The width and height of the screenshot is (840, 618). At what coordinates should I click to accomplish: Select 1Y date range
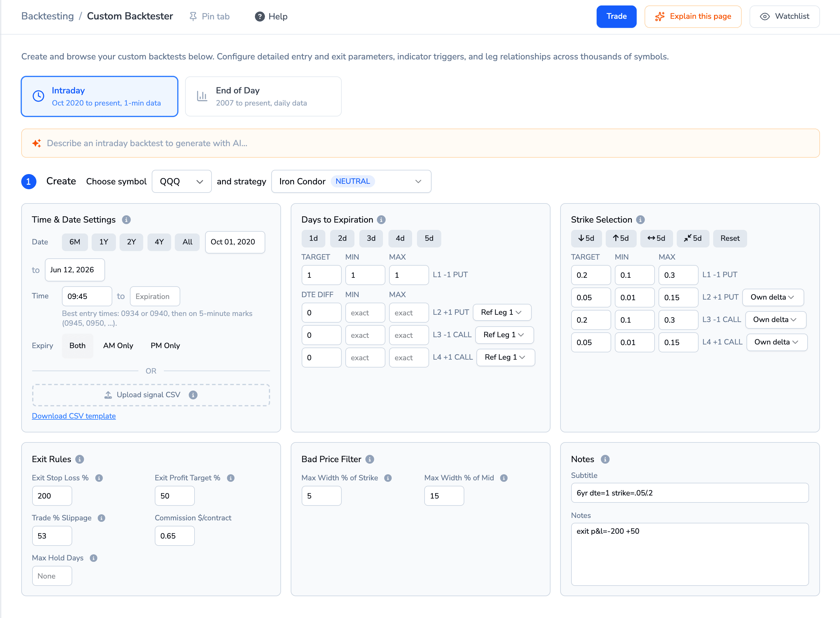pyautogui.click(x=104, y=242)
